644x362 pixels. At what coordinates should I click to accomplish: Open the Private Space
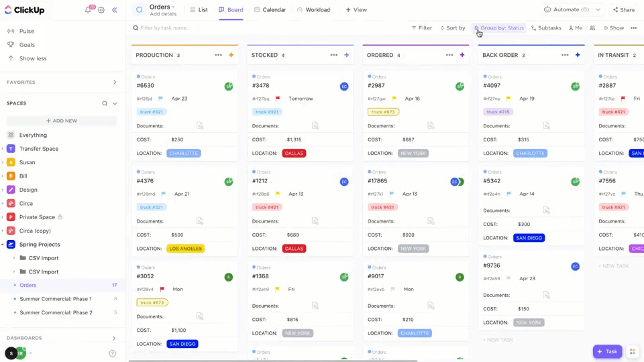pyautogui.click(x=37, y=217)
